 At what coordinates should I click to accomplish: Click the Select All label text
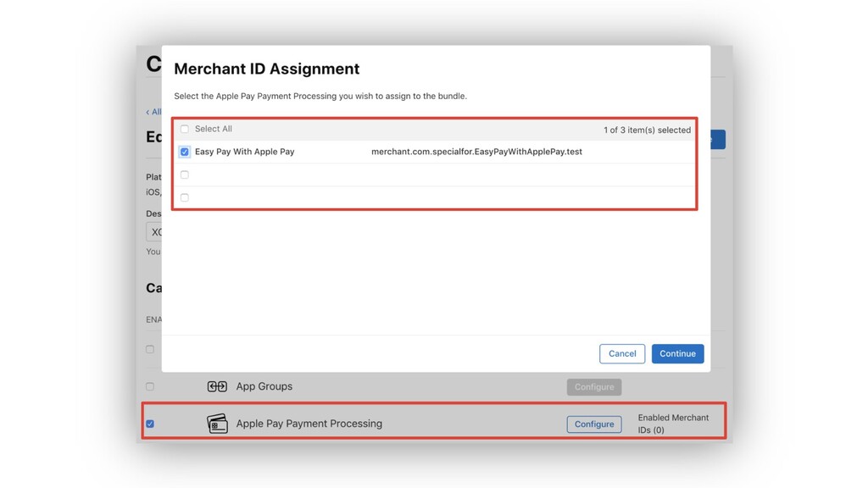[x=213, y=129]
